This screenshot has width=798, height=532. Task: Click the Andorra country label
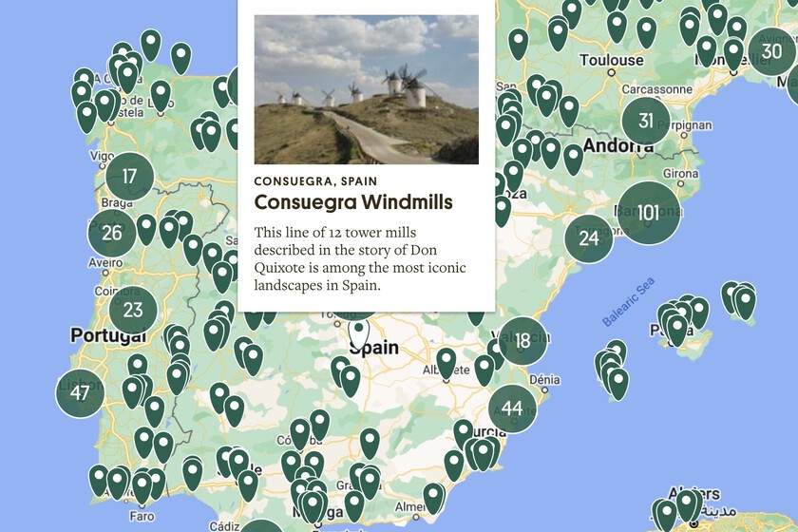pos(618,146)
